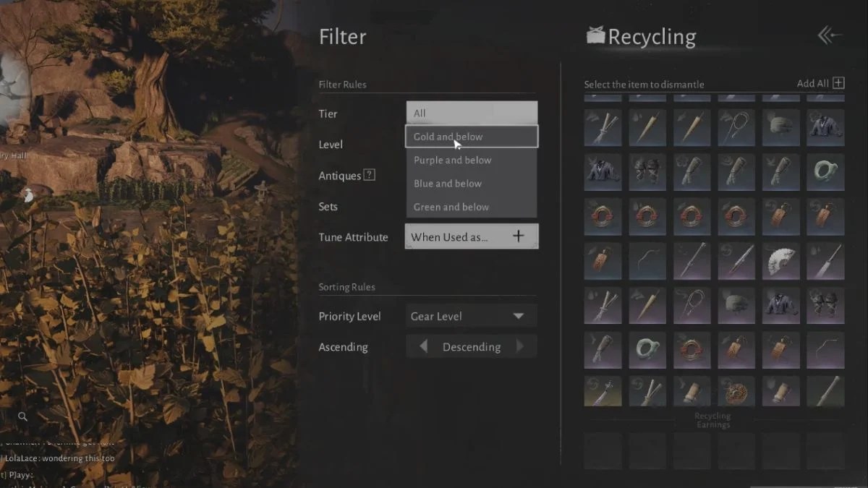The height and width of the screenshot is (488, 868).
Task: Click the Recycling Earnings label
Action: coord(713,420)
